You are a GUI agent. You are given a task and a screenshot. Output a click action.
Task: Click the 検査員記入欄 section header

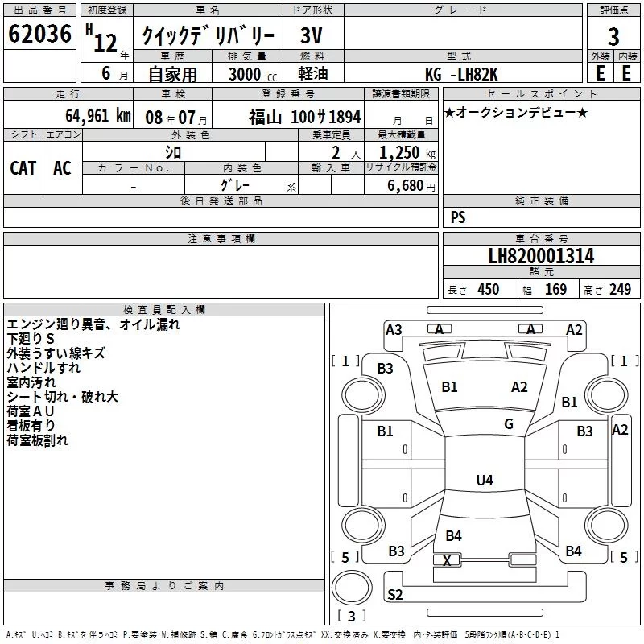click(x=164, y=310)
